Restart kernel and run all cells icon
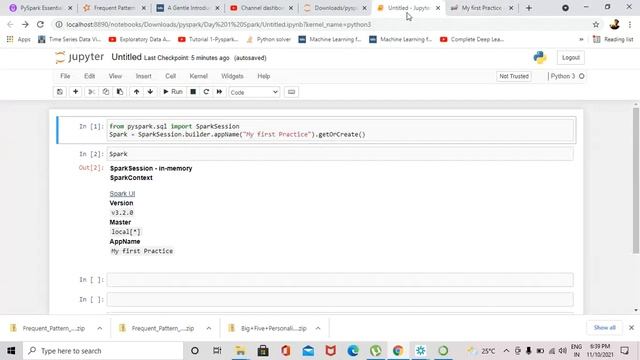 click(219, 92)
